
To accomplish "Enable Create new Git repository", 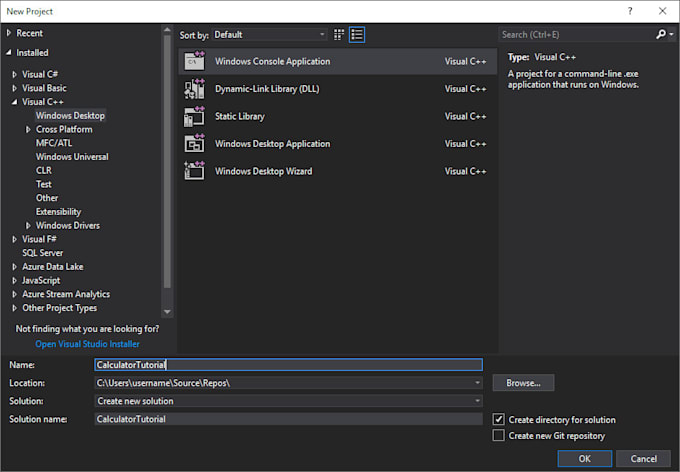I will pyautogui.click(x=500, y=436).
